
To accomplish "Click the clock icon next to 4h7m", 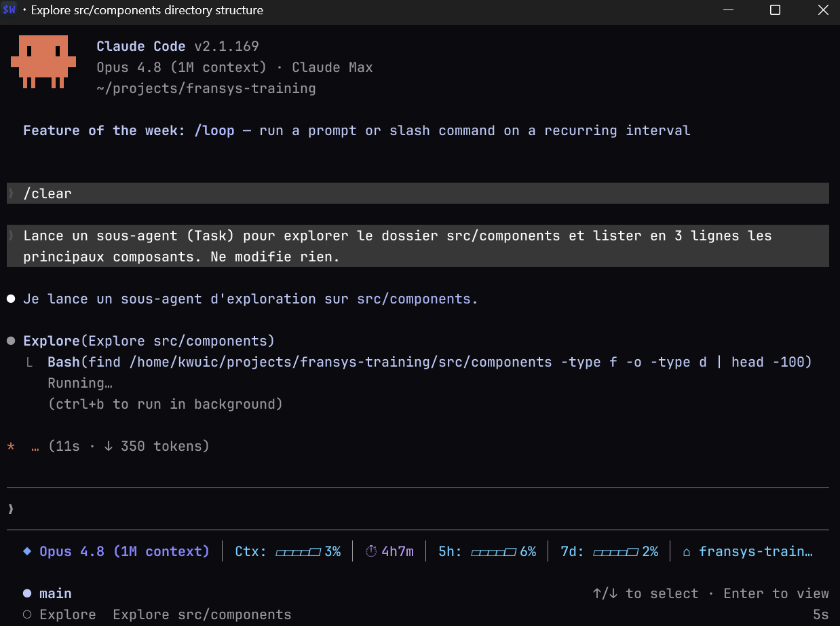I will (370, 551).
